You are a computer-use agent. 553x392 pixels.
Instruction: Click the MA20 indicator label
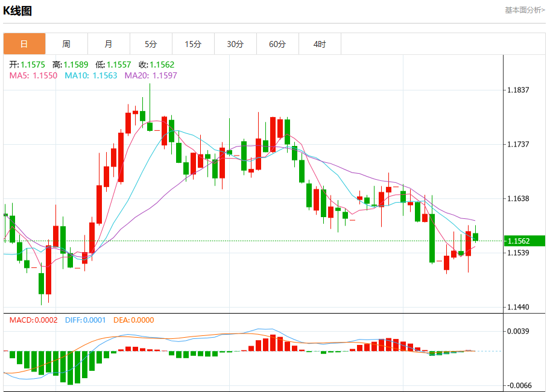click(x=151, y=75)
